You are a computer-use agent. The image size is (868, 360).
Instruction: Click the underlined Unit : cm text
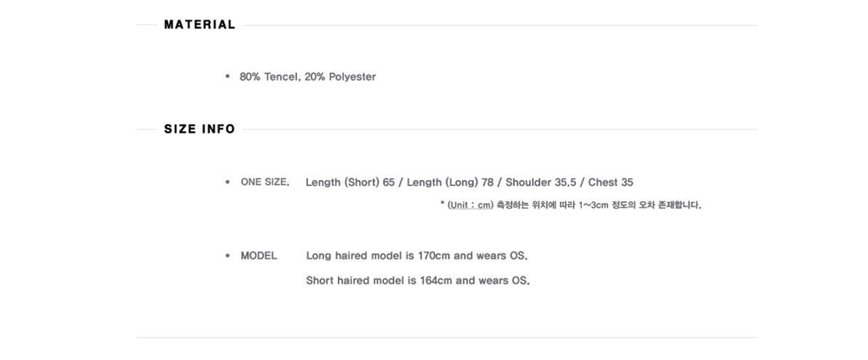pyautogui.click(x=470, y=206)
